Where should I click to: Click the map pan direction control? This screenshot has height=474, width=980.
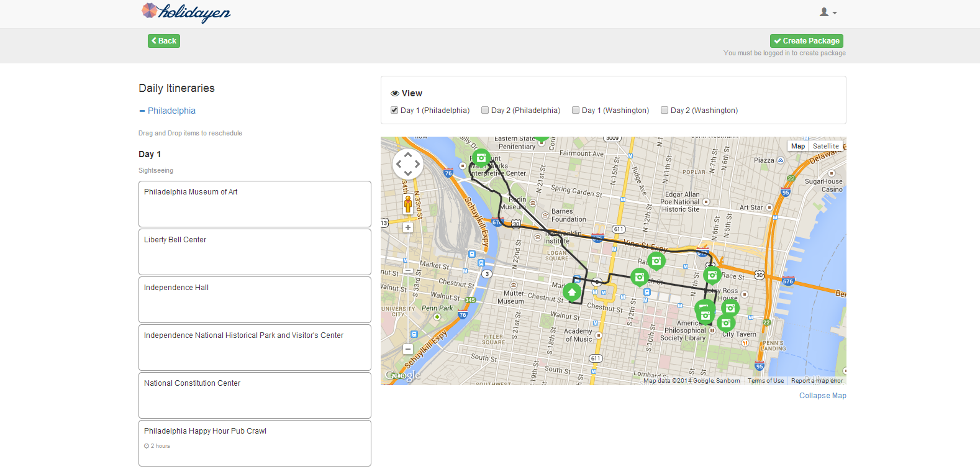click(408, 165)
